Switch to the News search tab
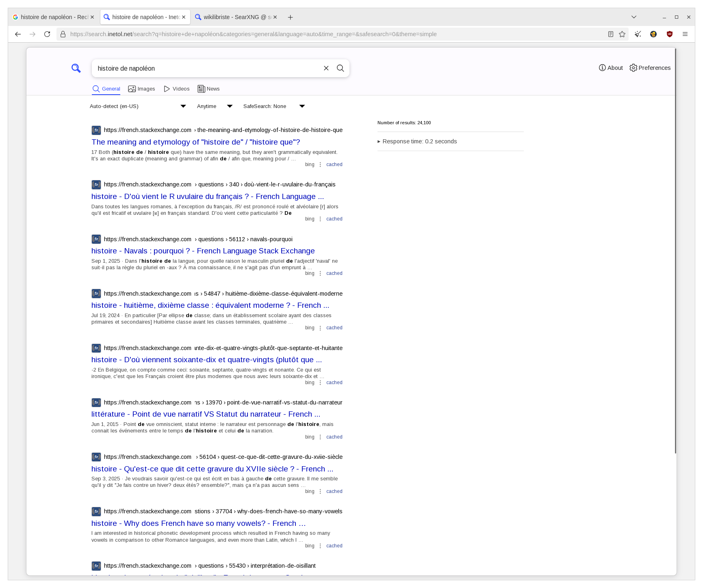The height and width of the screenshot is (588, 703). click(x=208, y=89)
